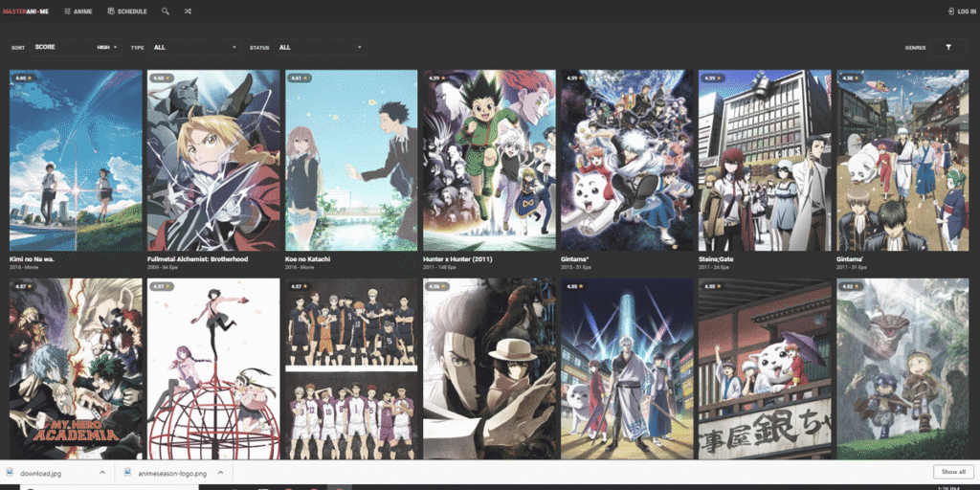980x490 pixels.
Task: Click 4.59 score badge on Steins;Gate poster
Action: pos(712,78)
